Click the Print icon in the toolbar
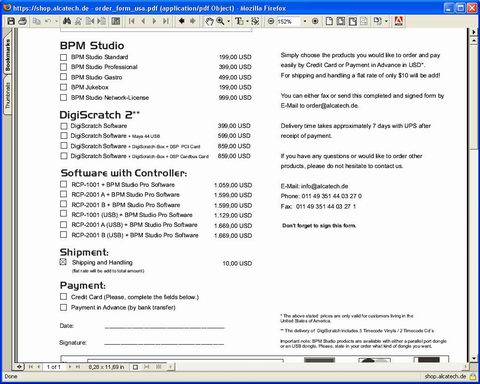480x384 pixels. tap(22, 21)
